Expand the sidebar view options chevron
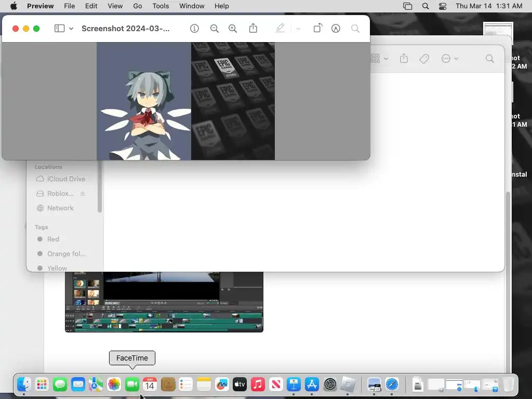The height and width of the screenshot is (399, 532). tap(71, 29)
